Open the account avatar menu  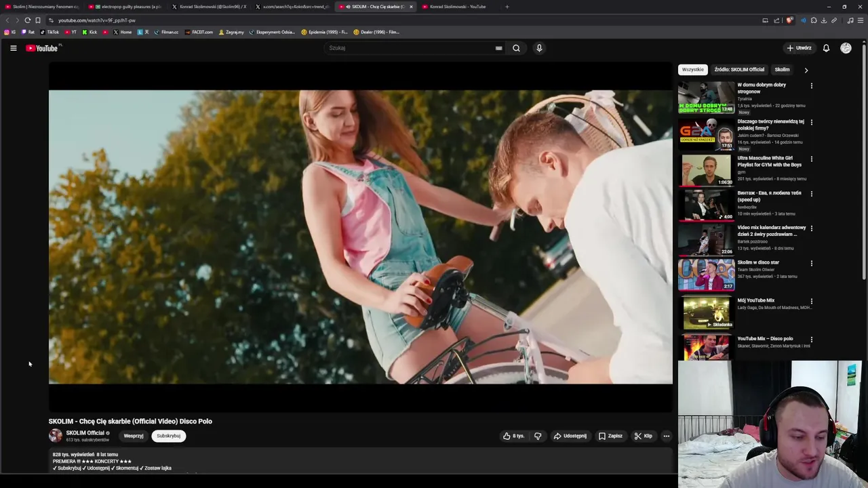pos(846,48)
